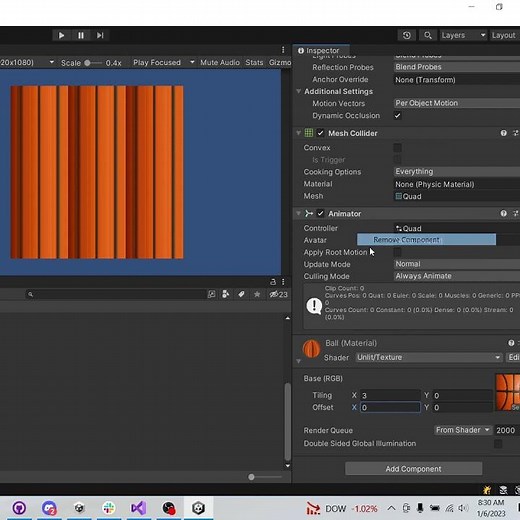Viewport: 520px width, 520px height.
Task: Select the Mesh Quad field
Action: tap(457, 196)
